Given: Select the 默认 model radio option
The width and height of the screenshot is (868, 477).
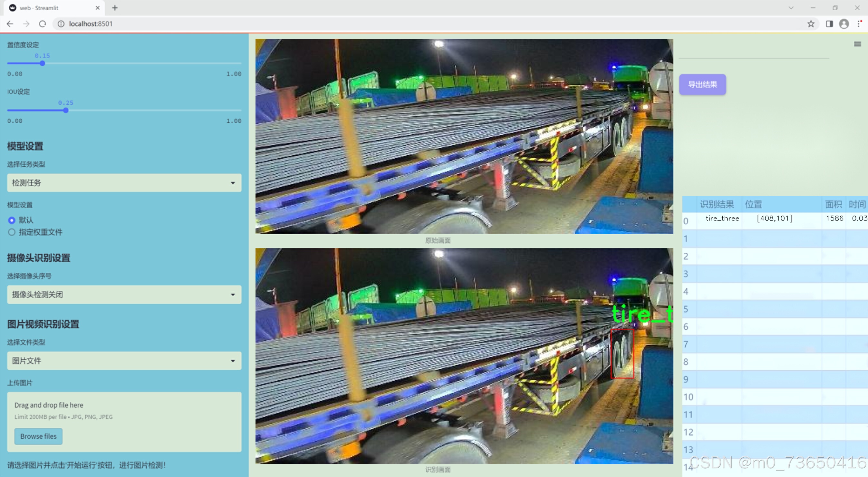Looking at the screenshot, I should click(x=12, y=220).
